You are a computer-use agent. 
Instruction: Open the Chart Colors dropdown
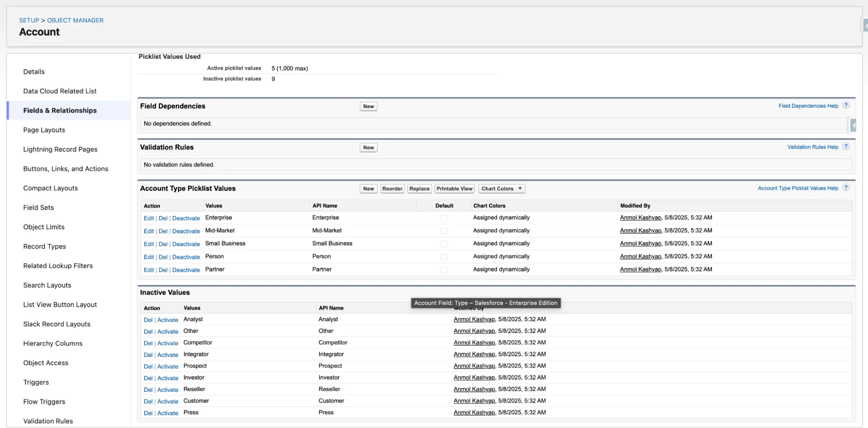502,189
